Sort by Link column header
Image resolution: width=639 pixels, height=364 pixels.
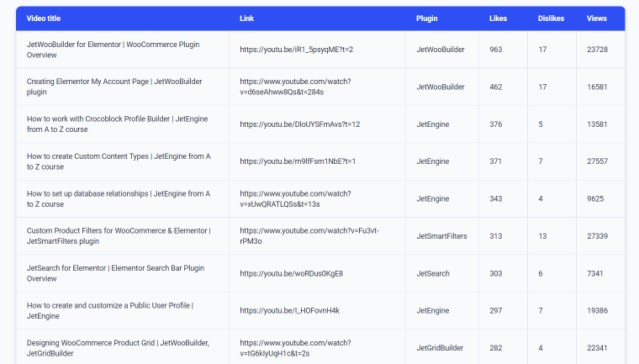(246, 18)
